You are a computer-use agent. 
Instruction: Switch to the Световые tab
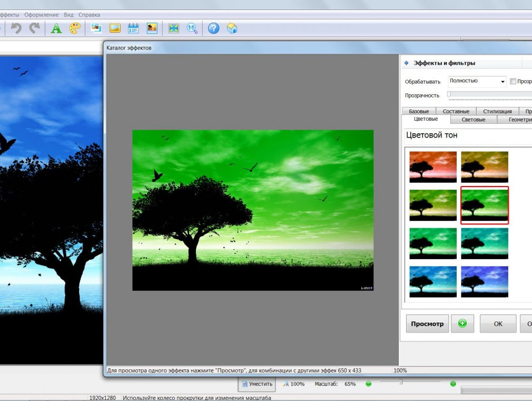(474, 120)
